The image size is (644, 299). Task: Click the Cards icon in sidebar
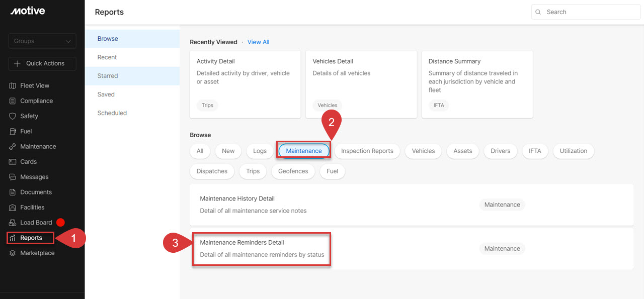tap(13, 162)
